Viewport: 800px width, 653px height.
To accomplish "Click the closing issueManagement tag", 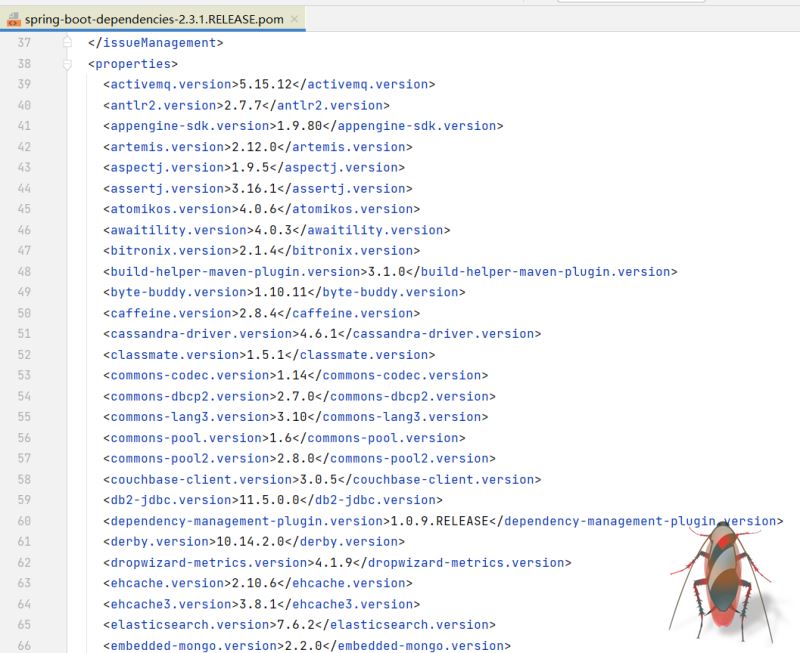I will 156,42.
